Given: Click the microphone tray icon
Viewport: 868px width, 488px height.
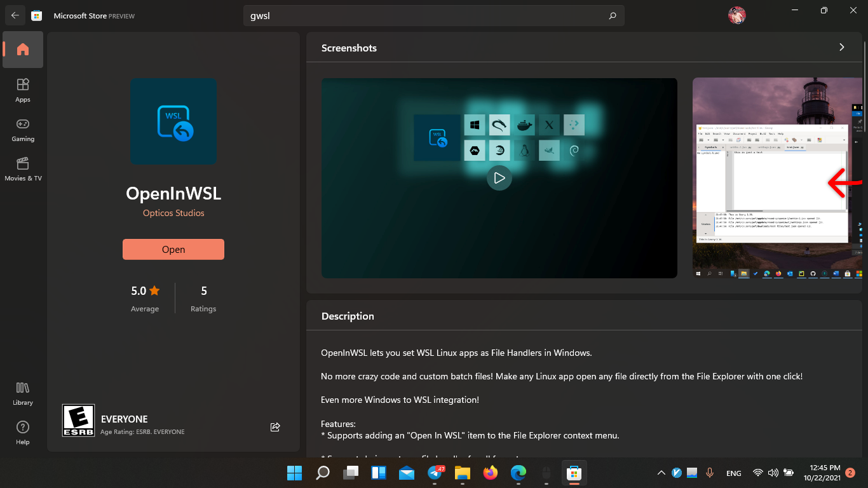Looking at the screenshot, I should pos(710,473).
